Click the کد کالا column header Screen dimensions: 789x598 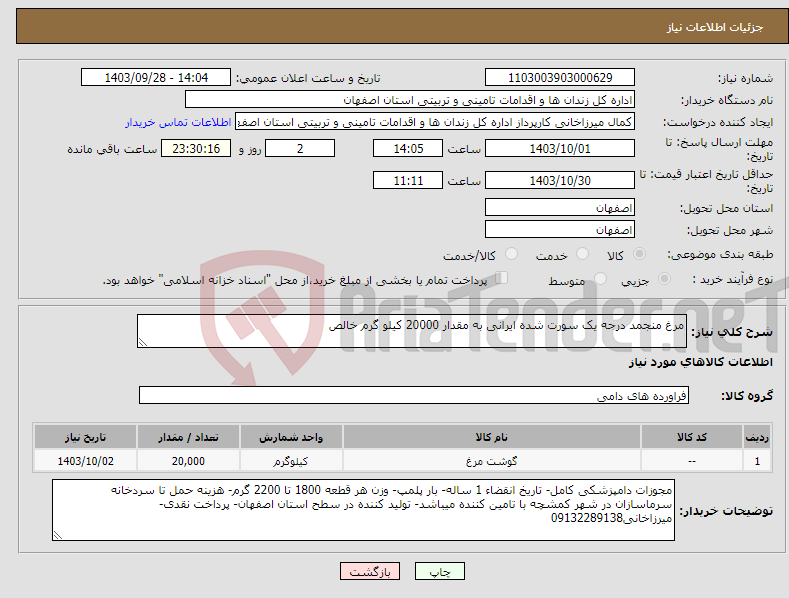click(692, 437)
